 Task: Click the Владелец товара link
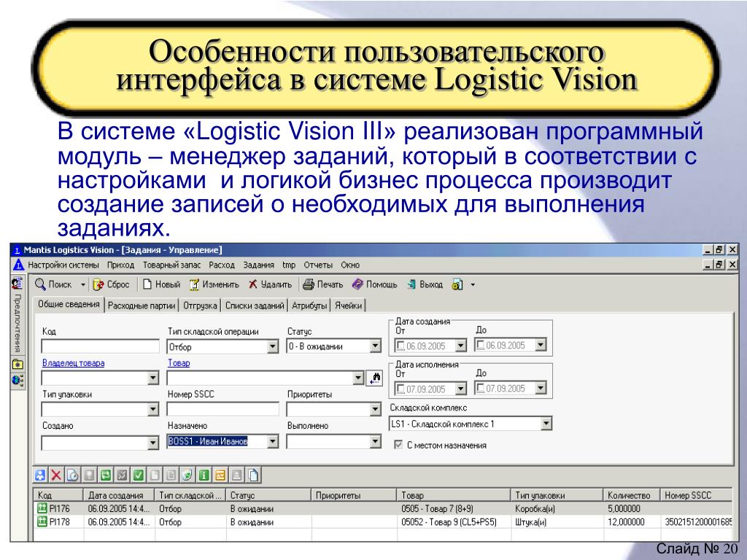[x=74, y=363]
